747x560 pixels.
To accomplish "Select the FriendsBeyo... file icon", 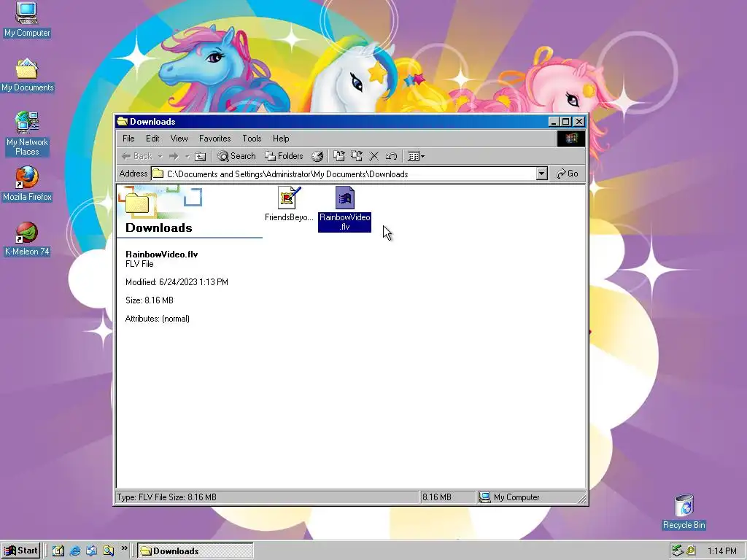I will pos(289,204).
